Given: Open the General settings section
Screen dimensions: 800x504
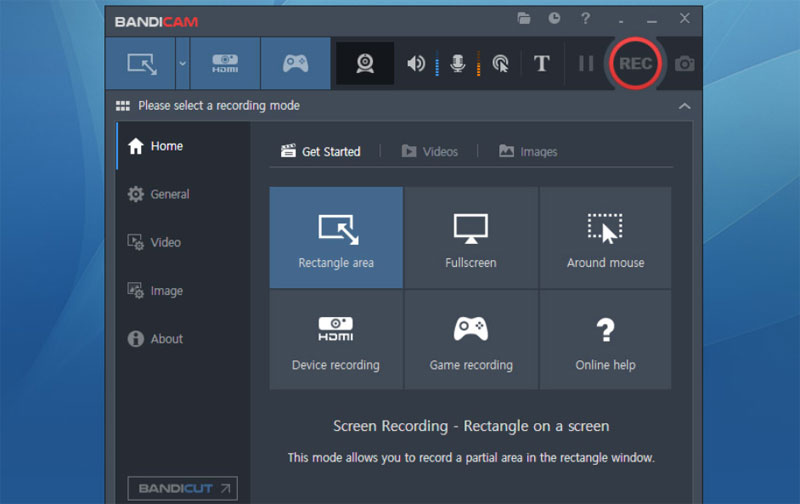Looking at the screenshot, I should point(183,194).
